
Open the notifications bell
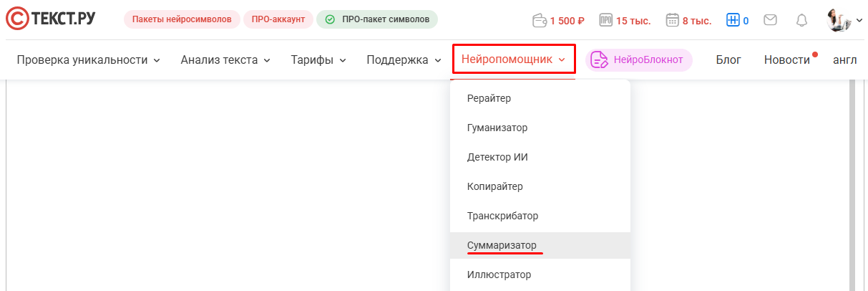coord(802,20)
